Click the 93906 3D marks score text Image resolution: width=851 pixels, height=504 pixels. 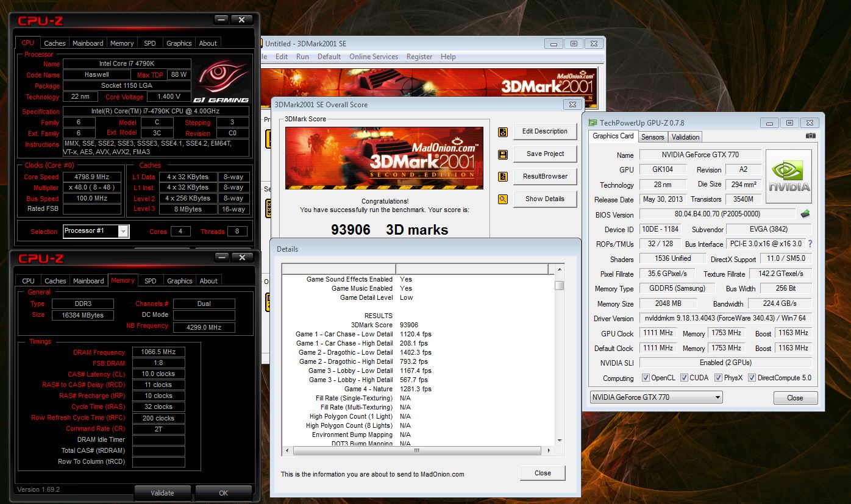390,230
